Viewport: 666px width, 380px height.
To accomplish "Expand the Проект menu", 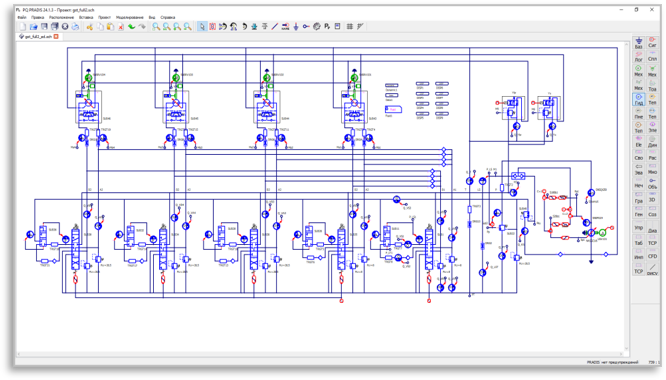I will pos(104,17).
